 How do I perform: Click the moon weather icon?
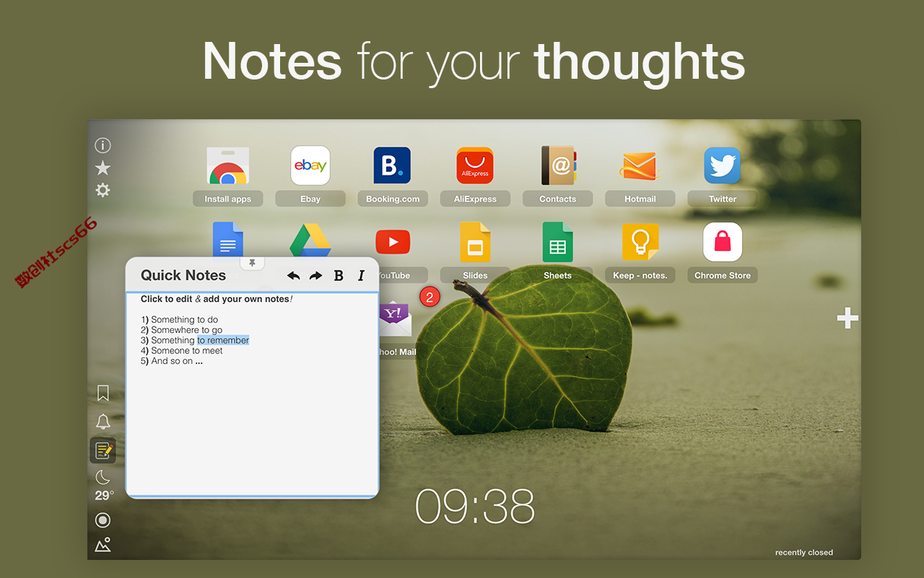(103, 477)
